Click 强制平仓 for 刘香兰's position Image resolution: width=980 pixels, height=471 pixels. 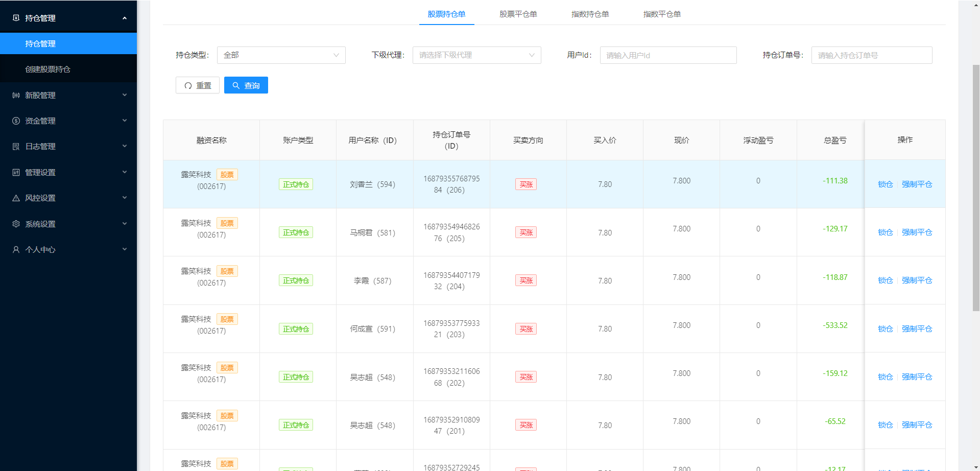(x=917, y=184)
